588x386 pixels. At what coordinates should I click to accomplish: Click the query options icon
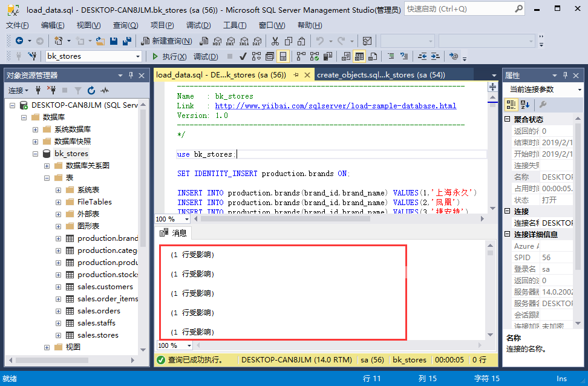(x=270, y=56)
